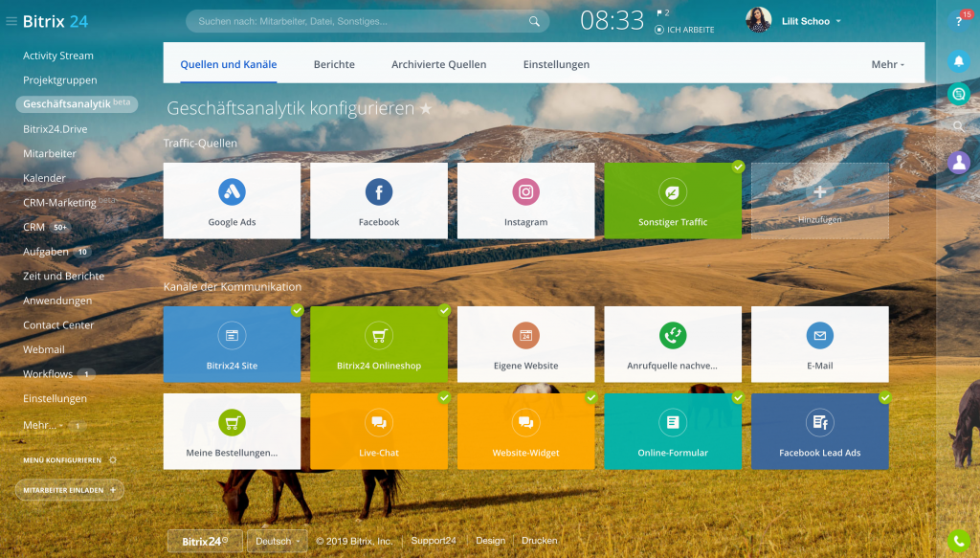Open Contact Center in the sidebar
The image size is (980, 558).
(x=58, y=324)
